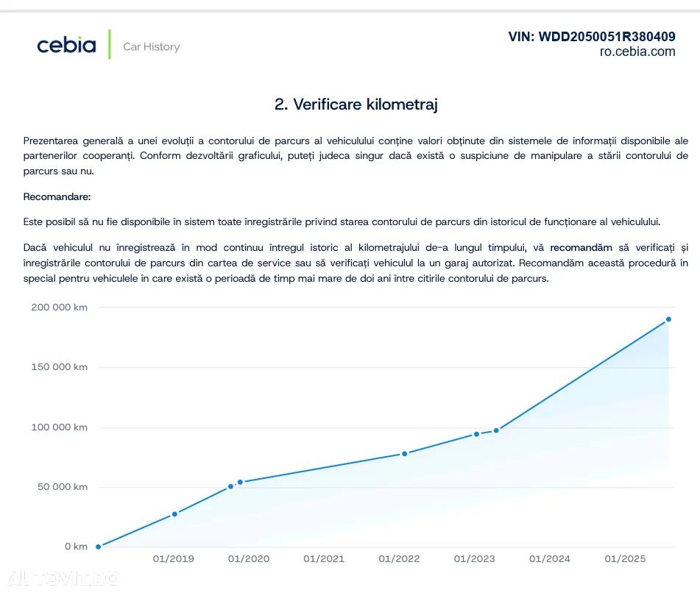Screen dimensions: 700x593
Task: Click the 100 000 km axis label
Action: [59, 427]
